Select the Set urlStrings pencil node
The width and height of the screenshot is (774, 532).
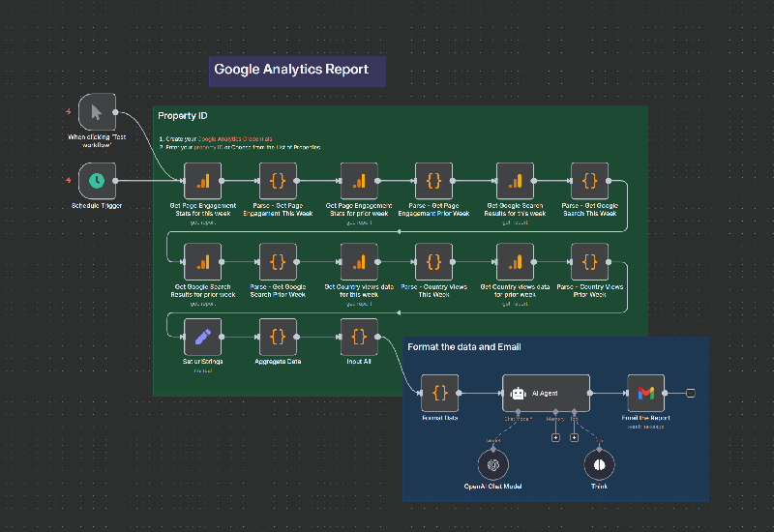click(203, 337)
